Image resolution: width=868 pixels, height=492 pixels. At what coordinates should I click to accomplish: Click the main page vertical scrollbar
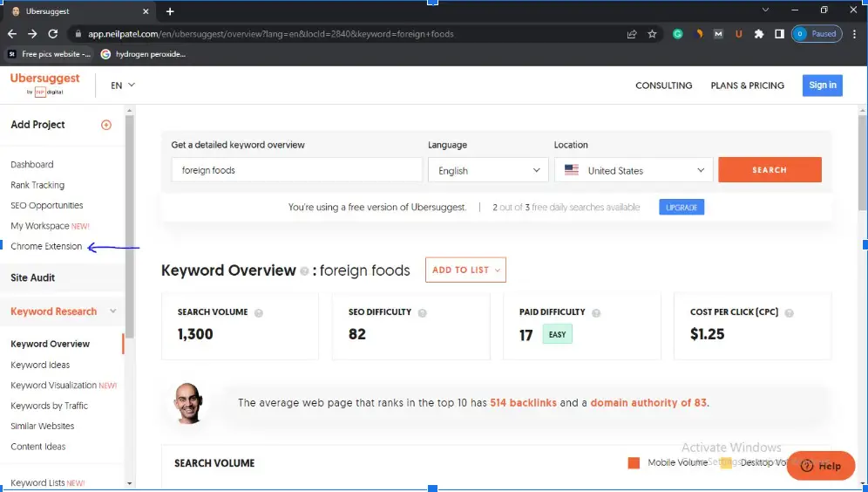[862, 163]
